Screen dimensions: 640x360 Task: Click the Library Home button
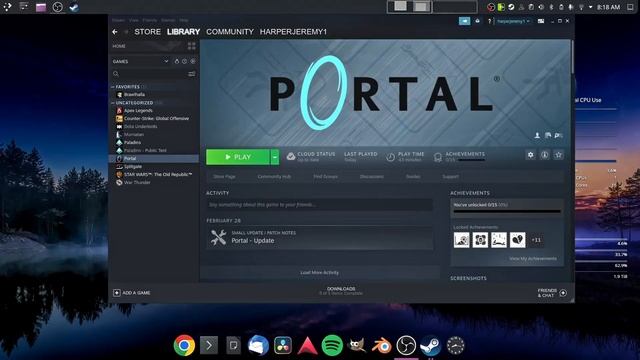click(119, 46)
